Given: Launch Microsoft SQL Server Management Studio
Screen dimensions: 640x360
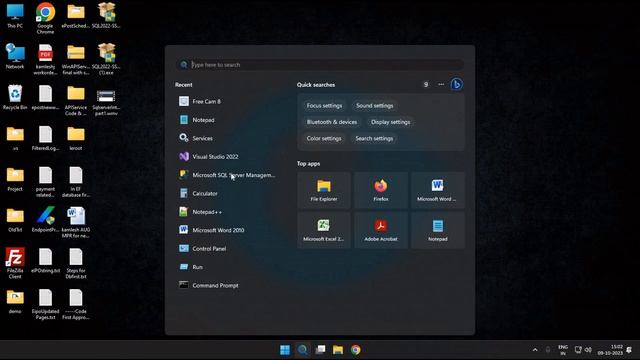Looking at the screenshot, I should (227, 175).
